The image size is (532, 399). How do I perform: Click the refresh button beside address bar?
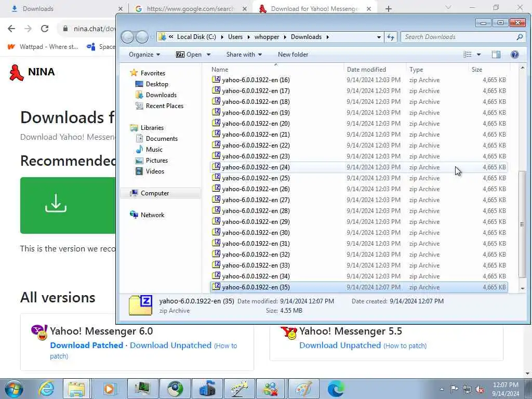click(x=391, y=37)
